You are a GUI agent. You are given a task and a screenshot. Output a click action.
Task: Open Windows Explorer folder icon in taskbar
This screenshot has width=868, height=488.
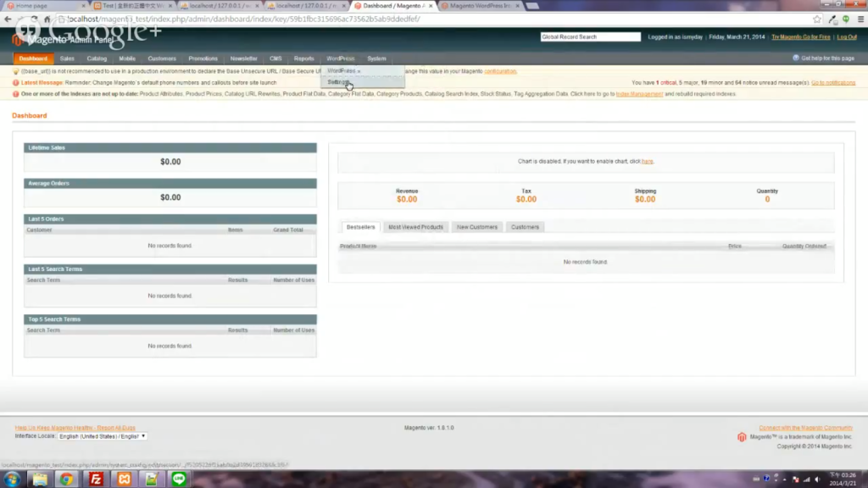pyautogui.click(x=39, y=479)
